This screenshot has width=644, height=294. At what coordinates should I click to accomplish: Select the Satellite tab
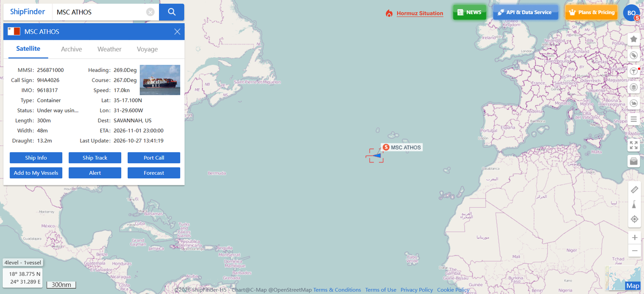click(28, 49)
